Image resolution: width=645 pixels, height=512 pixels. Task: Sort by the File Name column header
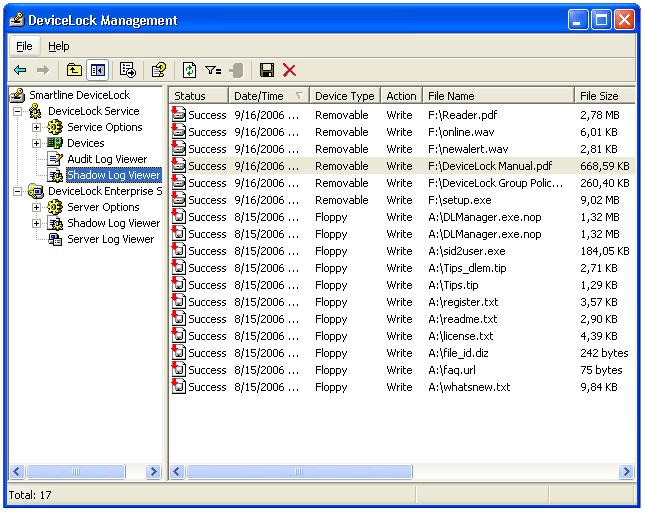pos(498,96)
